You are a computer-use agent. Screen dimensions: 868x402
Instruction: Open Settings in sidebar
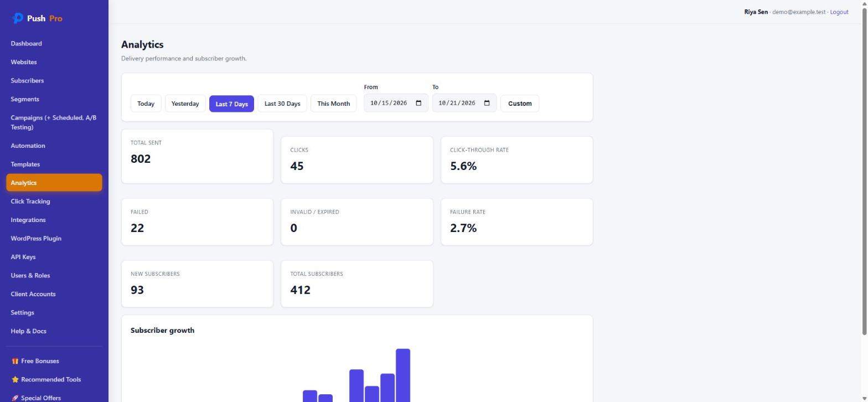click(x=54, y=313)
